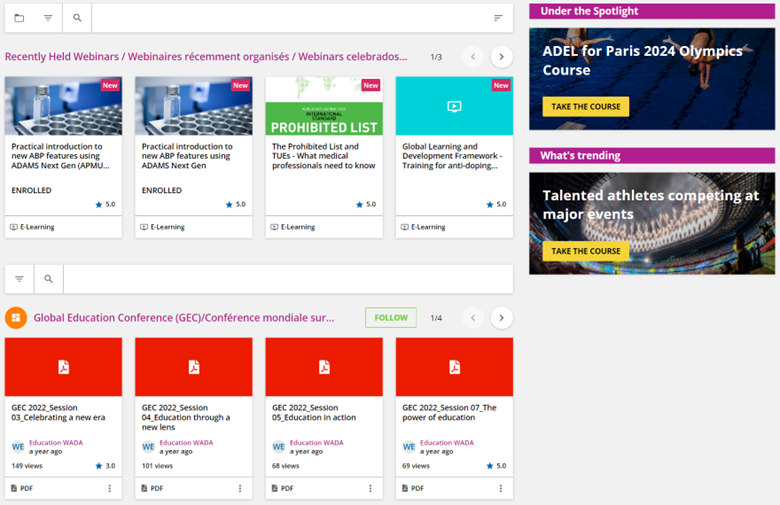Click in the top search input field
The height and width of the screenshot is (505, 780).
click(289, 18)
